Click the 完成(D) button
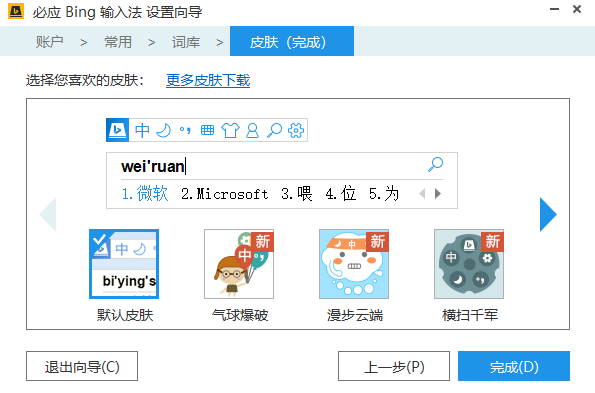 point(514,366)
